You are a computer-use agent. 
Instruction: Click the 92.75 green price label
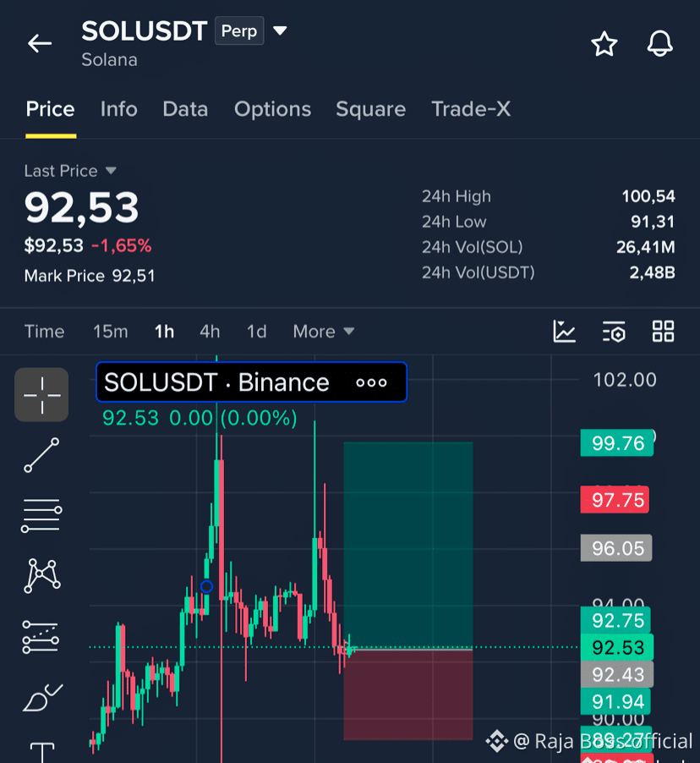615,620
